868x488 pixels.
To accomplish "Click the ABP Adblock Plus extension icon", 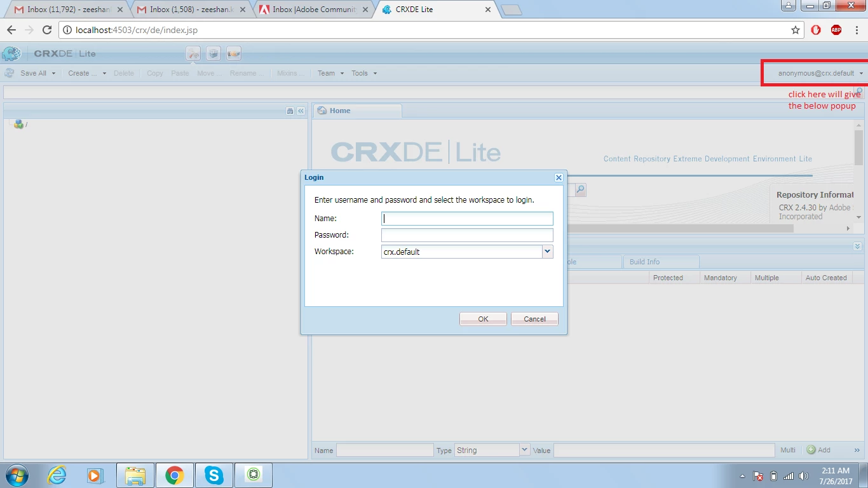I will (836, 30).
